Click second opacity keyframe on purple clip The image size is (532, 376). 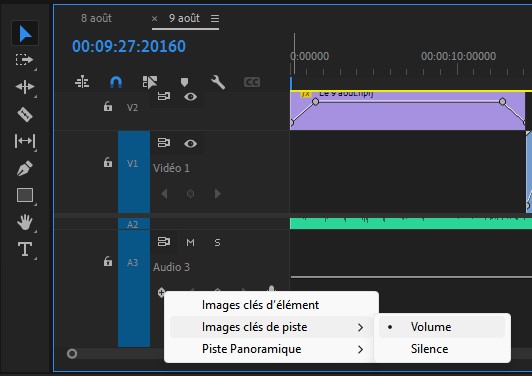pyautogui.click(x=502, y=101)
